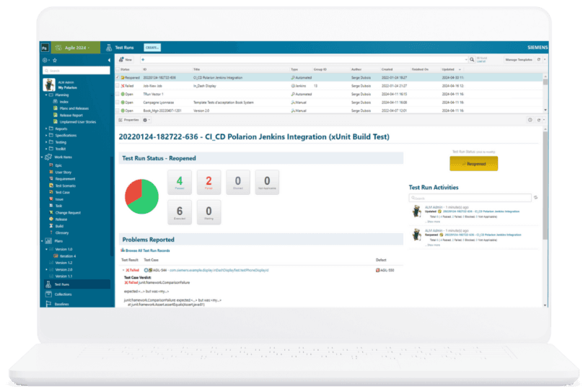Collapse the Version 1.0 plan
588x392 pixels.
pyautogui.click(x=46, y=250)
